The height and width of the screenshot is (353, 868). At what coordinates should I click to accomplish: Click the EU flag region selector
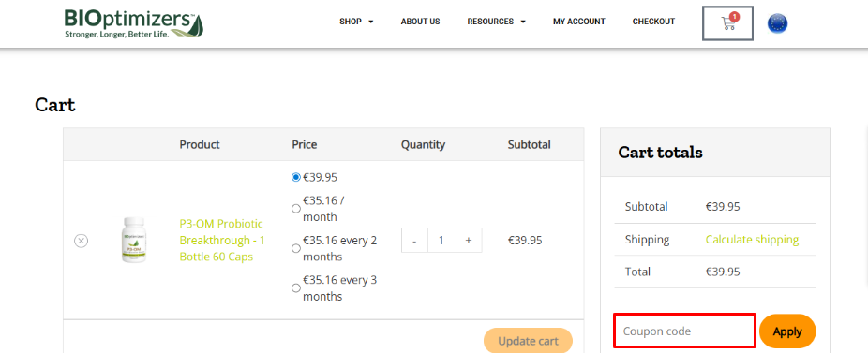(777, 23)
